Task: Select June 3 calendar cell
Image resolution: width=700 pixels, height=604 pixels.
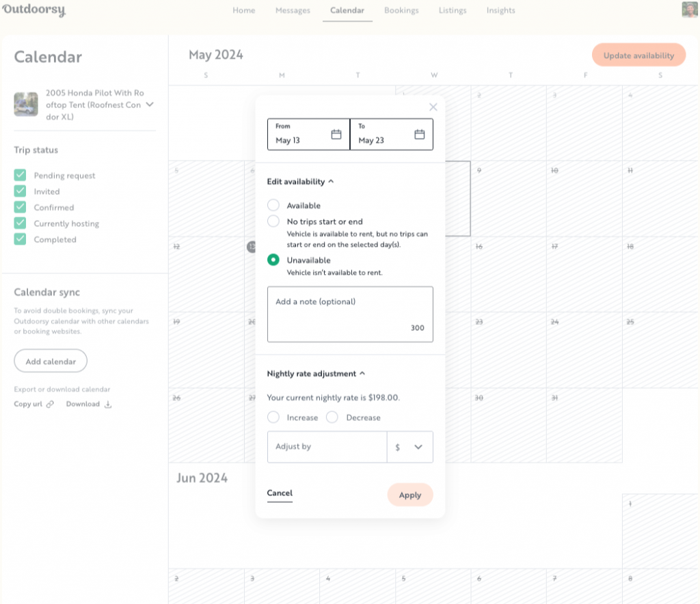Action: (282, 586)
